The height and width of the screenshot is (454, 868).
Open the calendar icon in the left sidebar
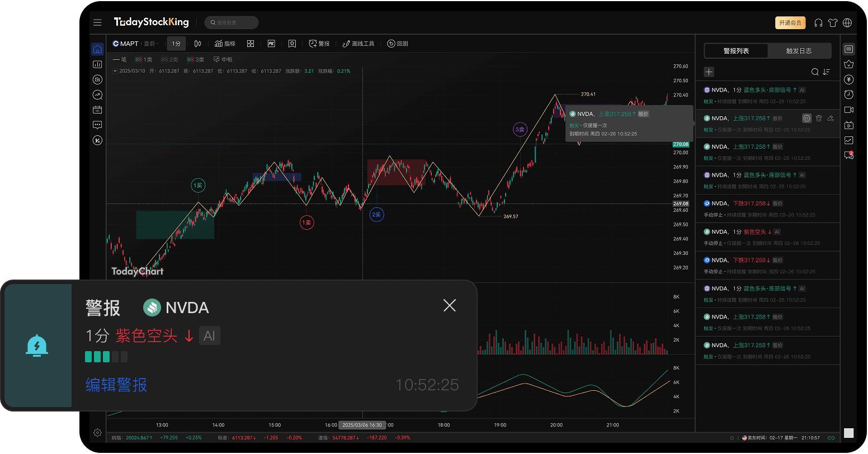coord(97,110)
